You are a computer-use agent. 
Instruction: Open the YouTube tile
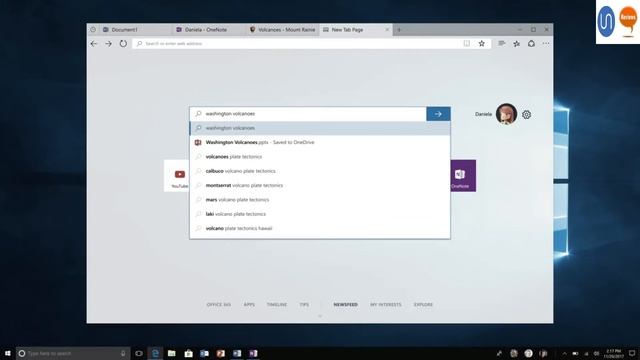pos(177,176)
